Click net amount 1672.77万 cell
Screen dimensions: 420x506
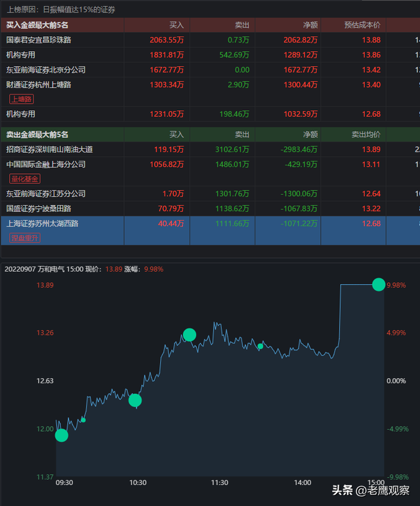pyautogui.click(x=301, y=70)
